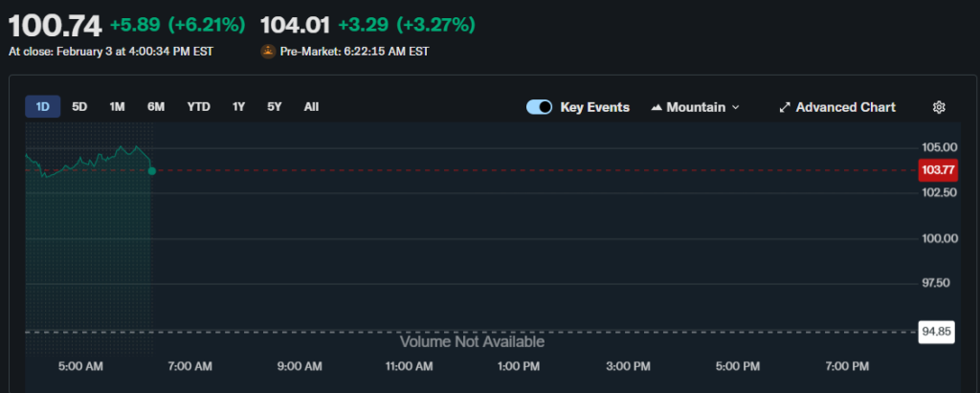Viewport: 980px width, 393px height.
Task: Choose the YTD range tab
Action: [199, 107]
